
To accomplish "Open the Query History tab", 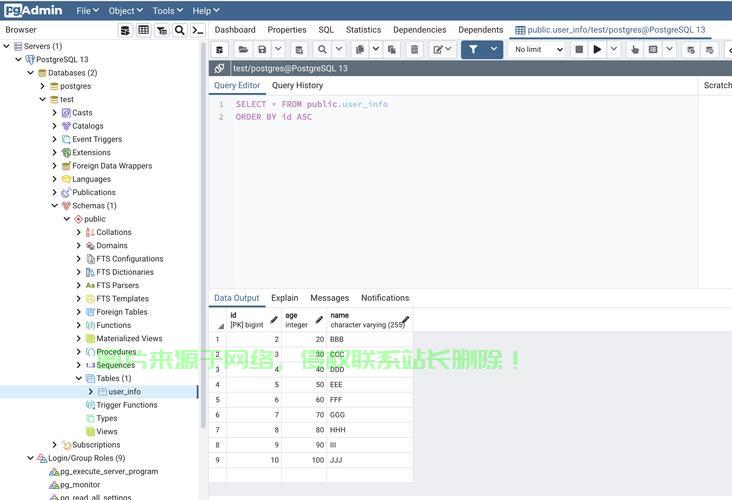I will [297, 85].
